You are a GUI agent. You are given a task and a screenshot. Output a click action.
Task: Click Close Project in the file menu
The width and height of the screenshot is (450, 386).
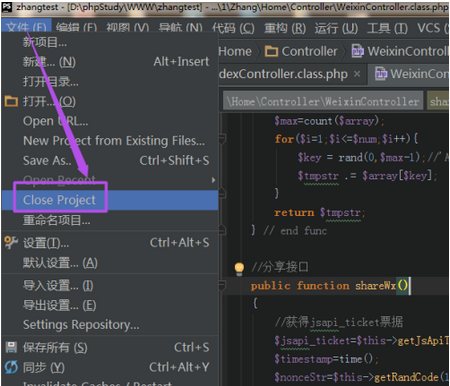point(110,200)
